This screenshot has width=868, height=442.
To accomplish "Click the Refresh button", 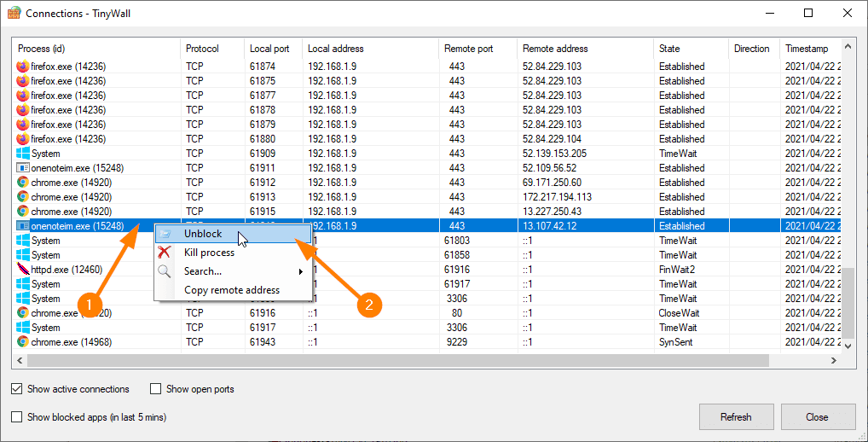I will [x=736, y=417].
